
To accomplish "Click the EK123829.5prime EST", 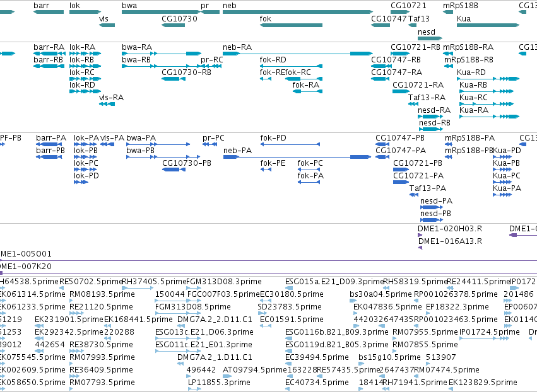I will (451, 389).
